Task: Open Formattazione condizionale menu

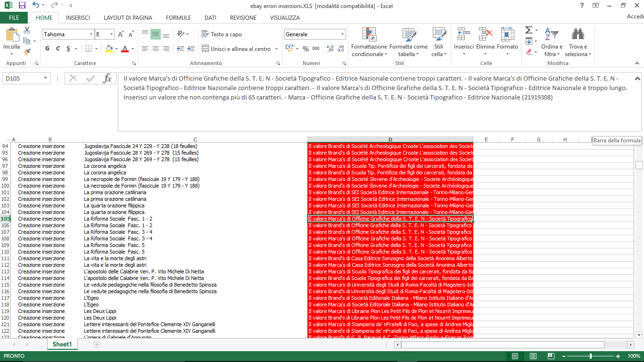Action: pyautogui.click(x=369, y=41)
